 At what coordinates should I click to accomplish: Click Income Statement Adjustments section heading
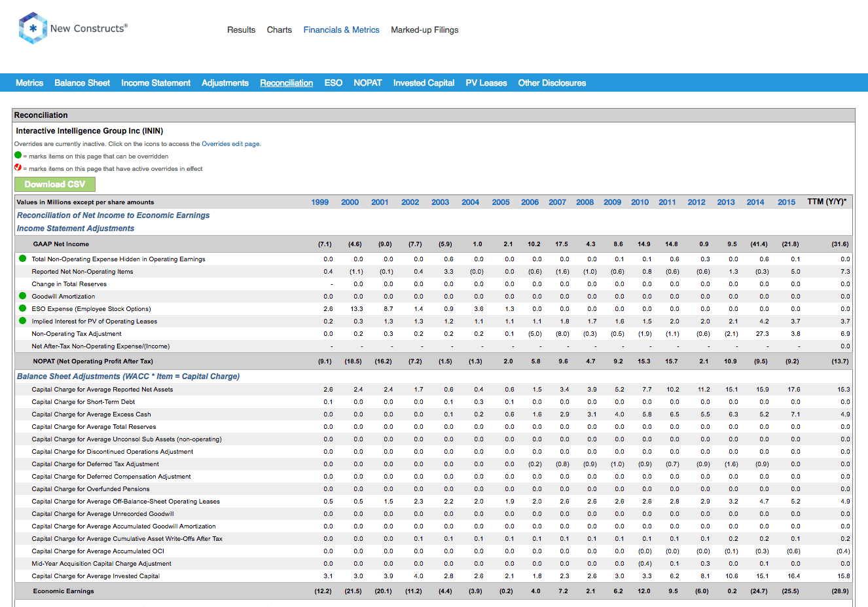[75, 229]
